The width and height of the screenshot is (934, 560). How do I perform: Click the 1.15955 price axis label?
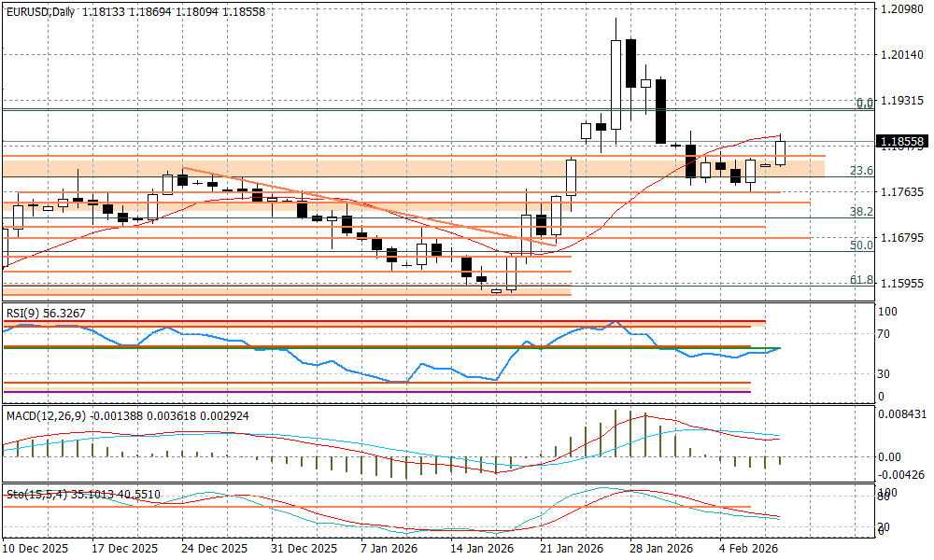[x=901, y=284]
